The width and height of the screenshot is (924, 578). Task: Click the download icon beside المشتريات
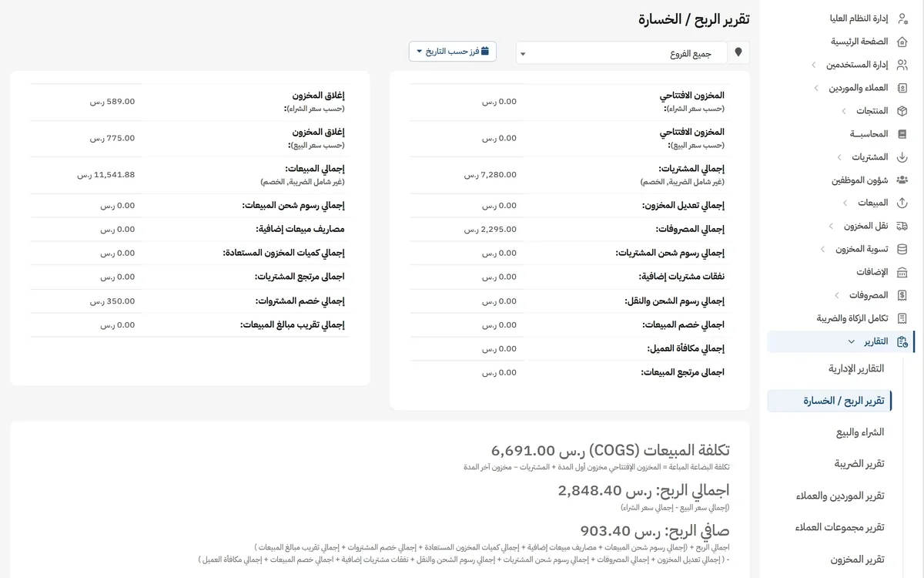(x=902, y=157)
